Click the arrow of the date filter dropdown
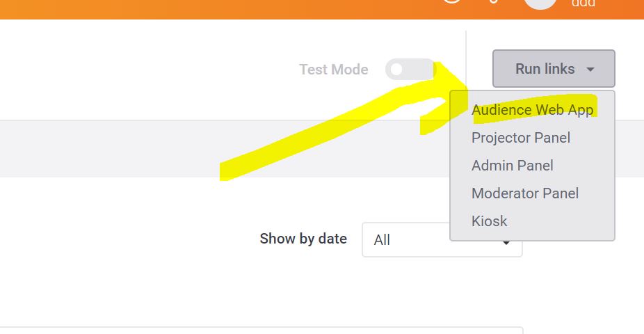 pyautogui.click(x=507, y=244)
